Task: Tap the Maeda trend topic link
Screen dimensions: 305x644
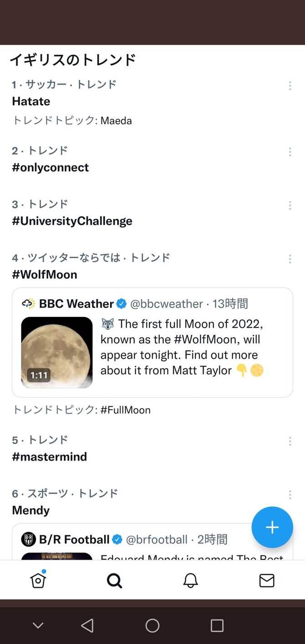Action: [116, 121]
